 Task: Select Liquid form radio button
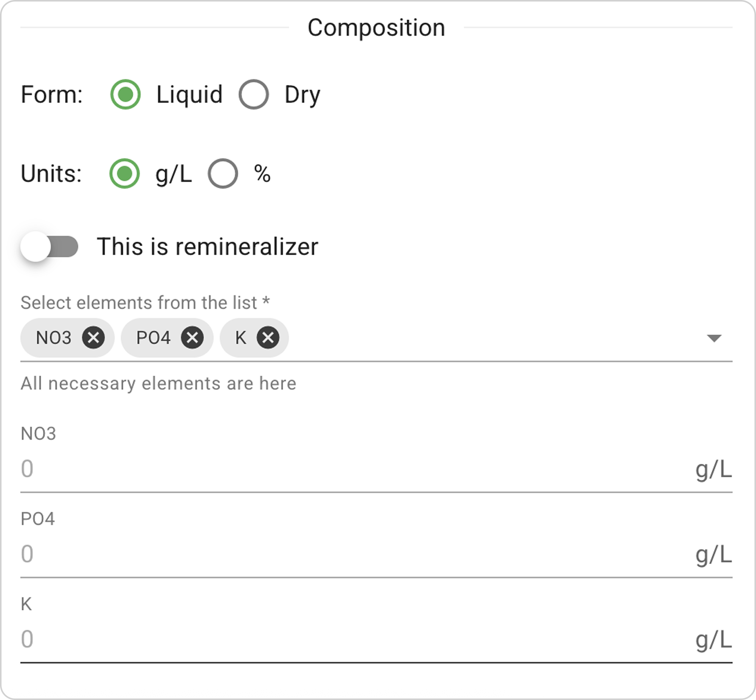pyautogui.click(x=125, y=94)
